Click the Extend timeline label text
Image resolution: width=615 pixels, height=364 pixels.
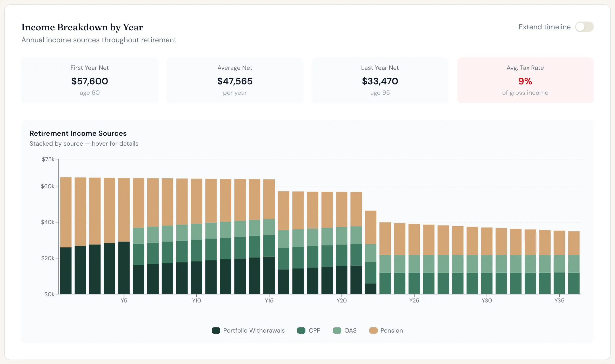[545, 27]
